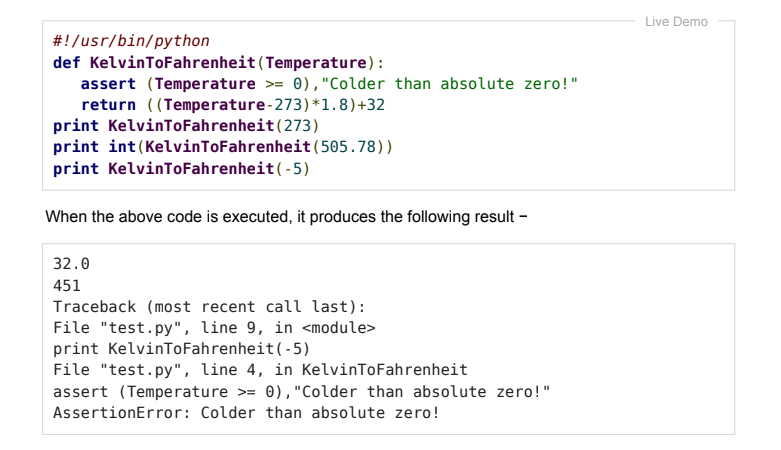Click the File "test.py", line 9 output line

click(x=214, y=328)
